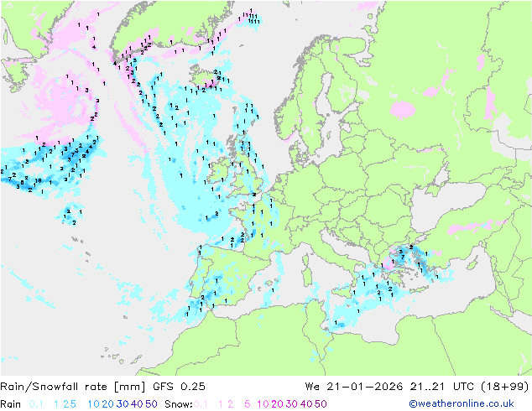Click the Snow legend value 40
This screenshot has height=411, width=532.
click(x=306, y=404)
